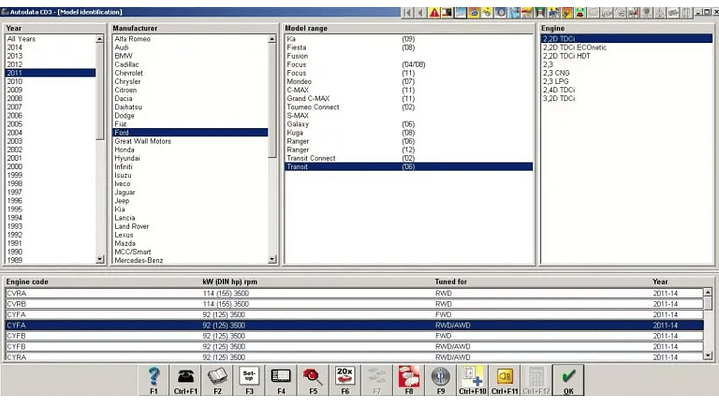Image resolution: width=719 pixels, height=404 pixels.
Task: Select BMW in the Manufacturer list
Action: pyautogui.click(x=122, y=55)
